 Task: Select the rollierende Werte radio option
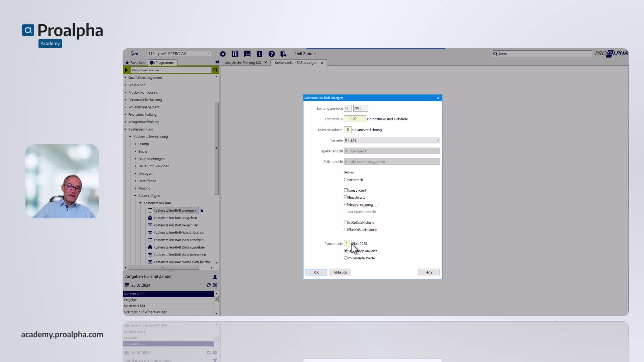[346, 258]
